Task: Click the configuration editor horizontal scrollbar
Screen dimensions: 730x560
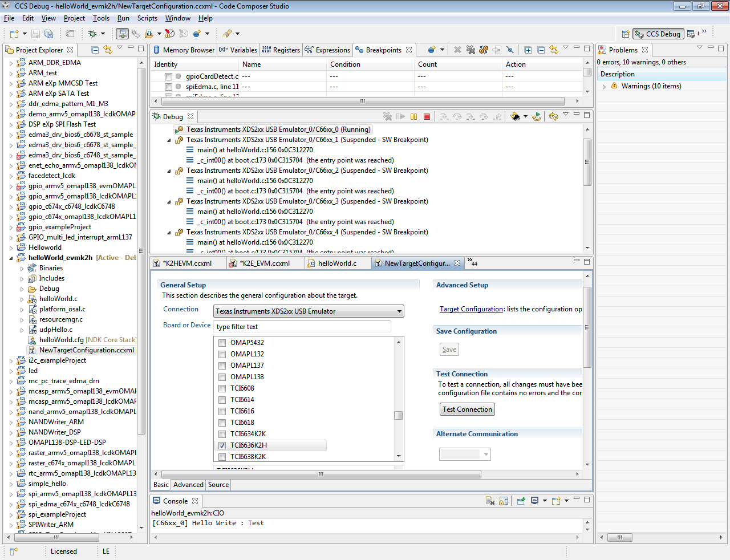Action: pos(321,474)
